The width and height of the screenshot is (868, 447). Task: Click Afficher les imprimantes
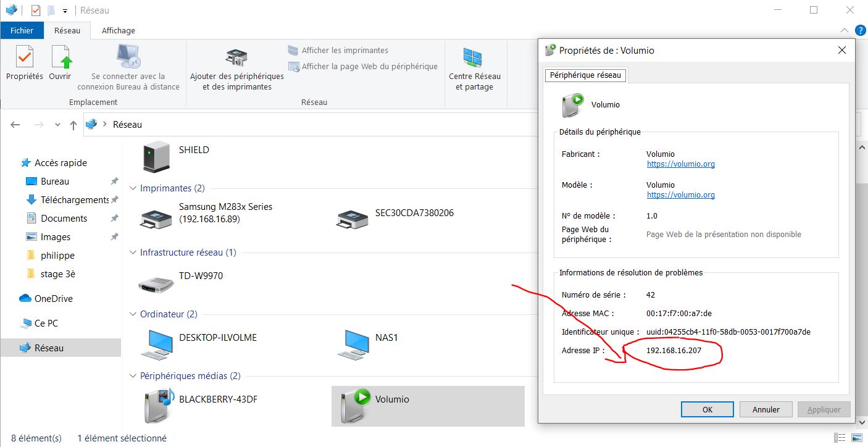tap(338, 50)
